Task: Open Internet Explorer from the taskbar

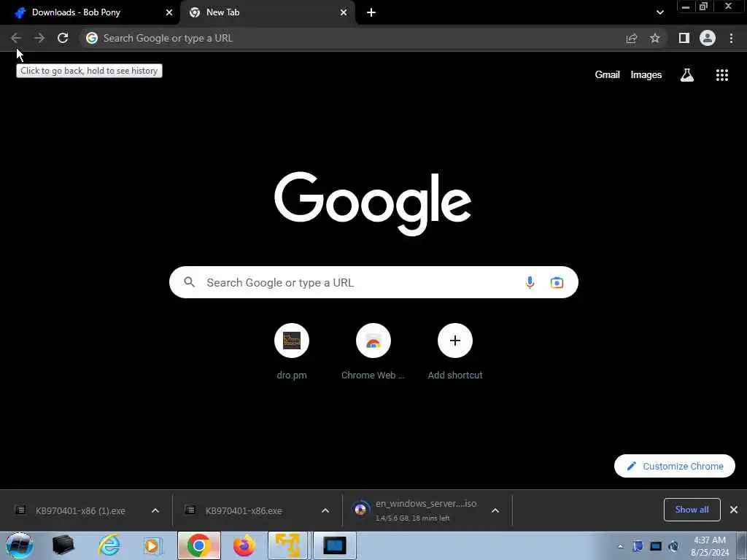Action: tap(109, 545)
